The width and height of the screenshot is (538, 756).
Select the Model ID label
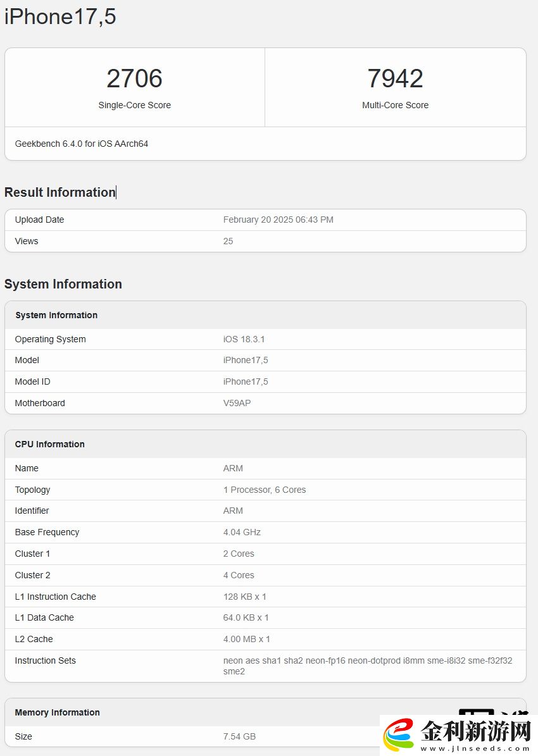pos(32,382)
